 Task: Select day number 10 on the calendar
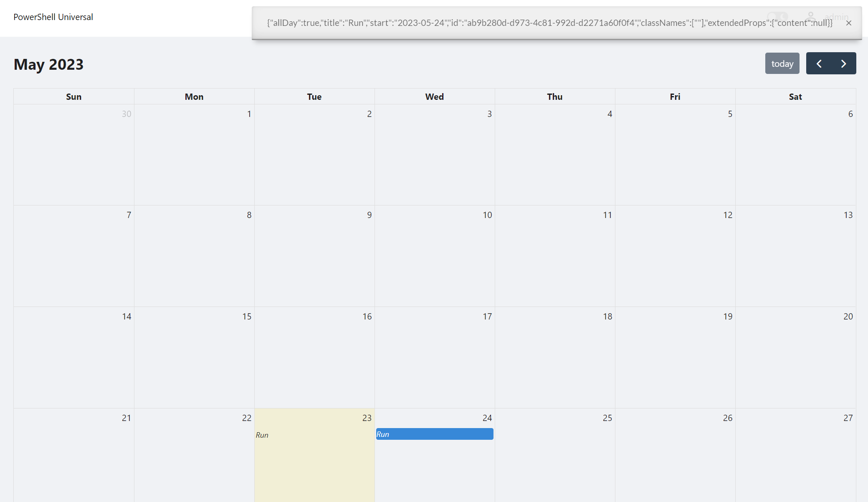pyautogui.click(x=487, y=215)
